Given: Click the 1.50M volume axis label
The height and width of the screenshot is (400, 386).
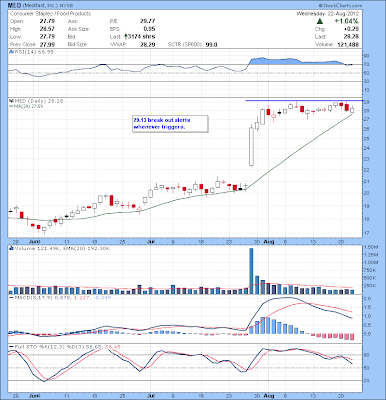Looking at the screenshot, I should click(x=372, y=247).
